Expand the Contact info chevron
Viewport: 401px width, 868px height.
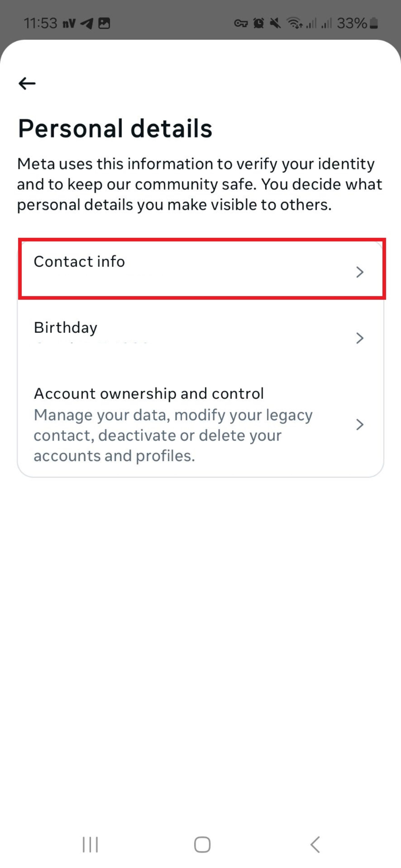pyautogui.click(x=360, y=272)
